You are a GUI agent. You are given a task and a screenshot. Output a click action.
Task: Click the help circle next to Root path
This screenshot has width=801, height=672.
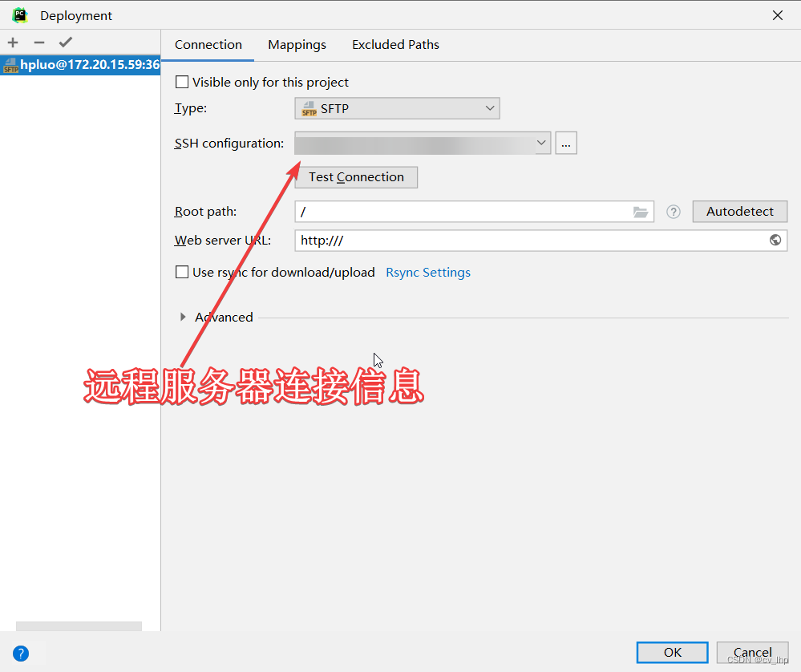[673, 211]
